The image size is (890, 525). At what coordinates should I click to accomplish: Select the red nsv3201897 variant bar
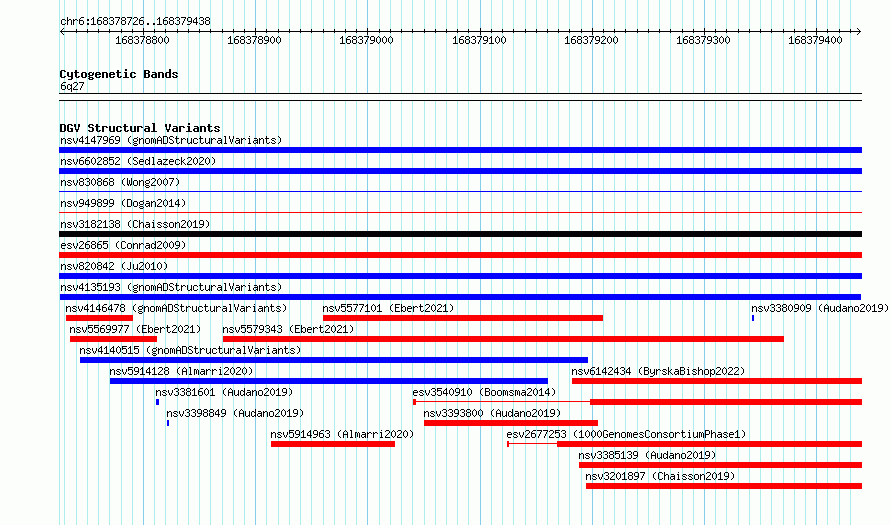click(724, 486)
